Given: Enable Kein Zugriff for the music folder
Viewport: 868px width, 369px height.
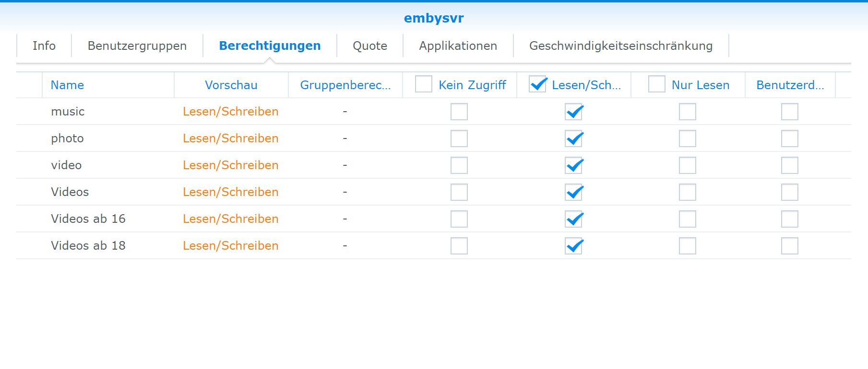Looking at the screenshot, I should 459,112.
